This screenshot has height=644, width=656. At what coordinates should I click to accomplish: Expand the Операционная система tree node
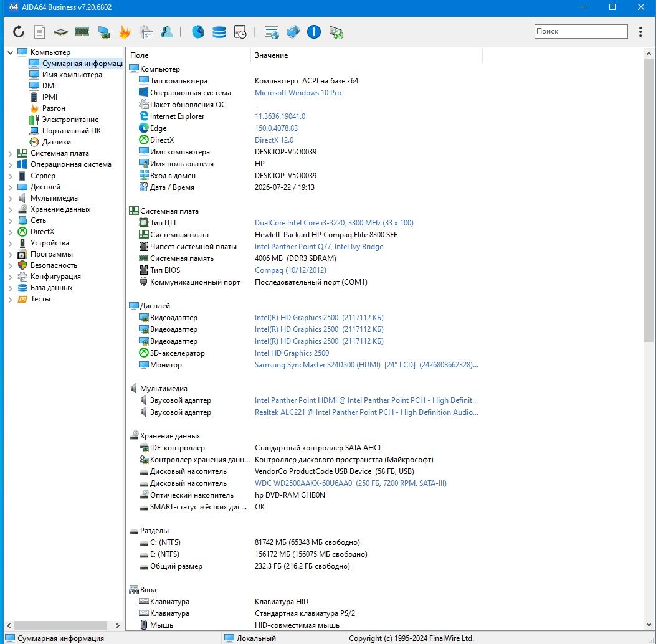[11, 165]
